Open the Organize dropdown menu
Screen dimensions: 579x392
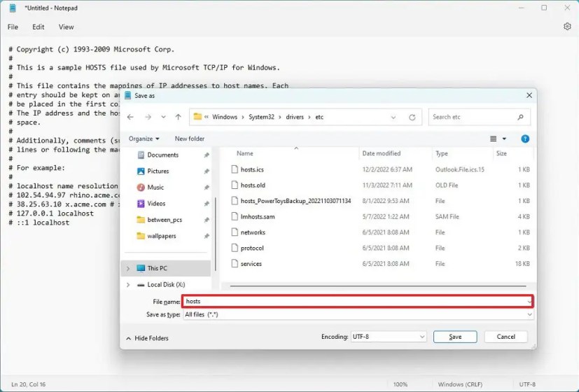tap(144, 139)
